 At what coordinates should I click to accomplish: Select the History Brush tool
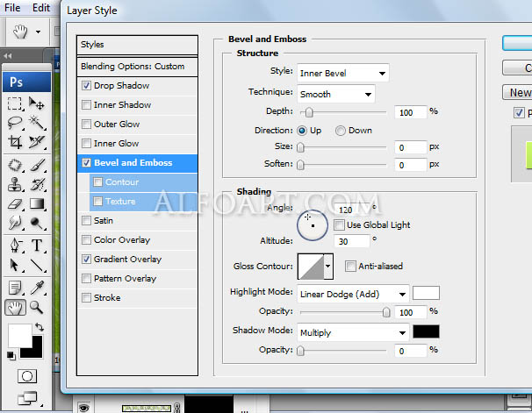coord(37,185)
